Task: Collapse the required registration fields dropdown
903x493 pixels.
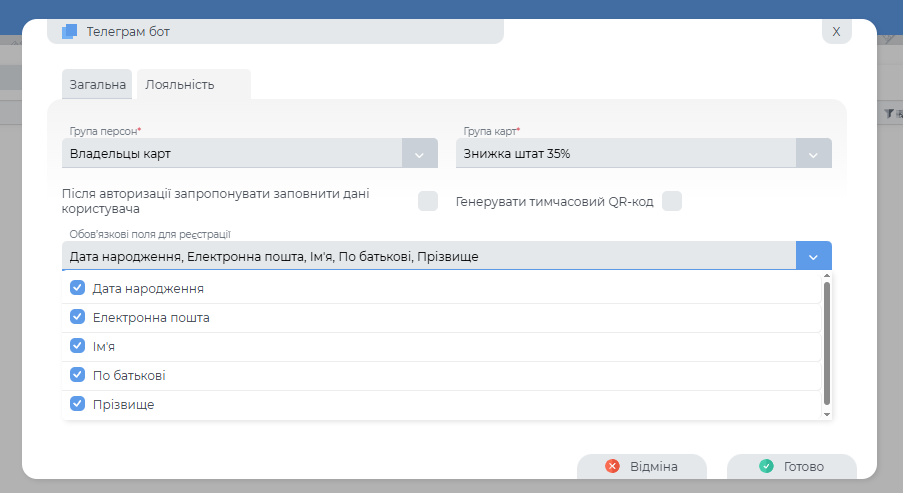Action: point(813,257)
